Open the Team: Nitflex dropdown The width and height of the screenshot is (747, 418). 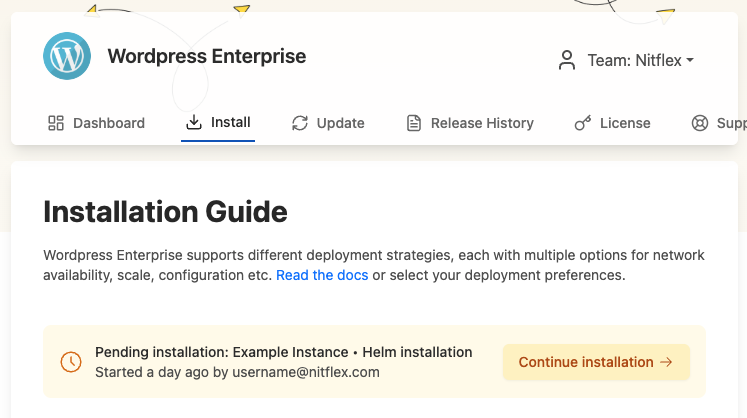[x=635, y=60]
